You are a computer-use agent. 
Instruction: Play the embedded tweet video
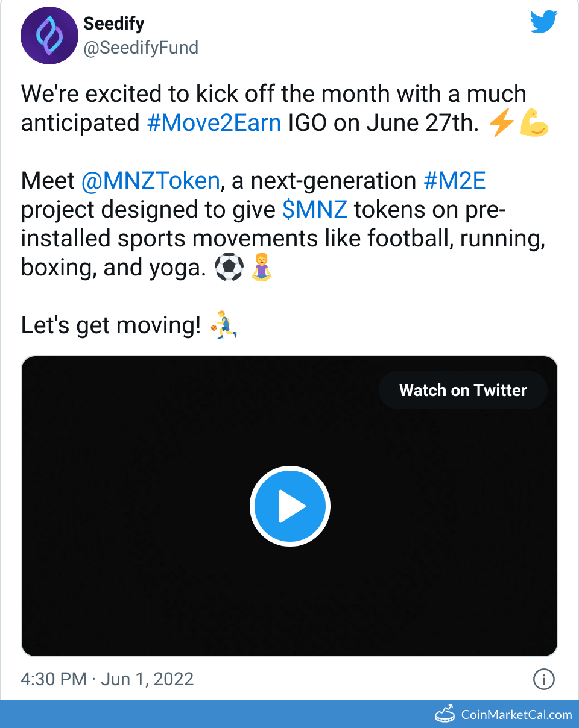[x=289, y=506]
